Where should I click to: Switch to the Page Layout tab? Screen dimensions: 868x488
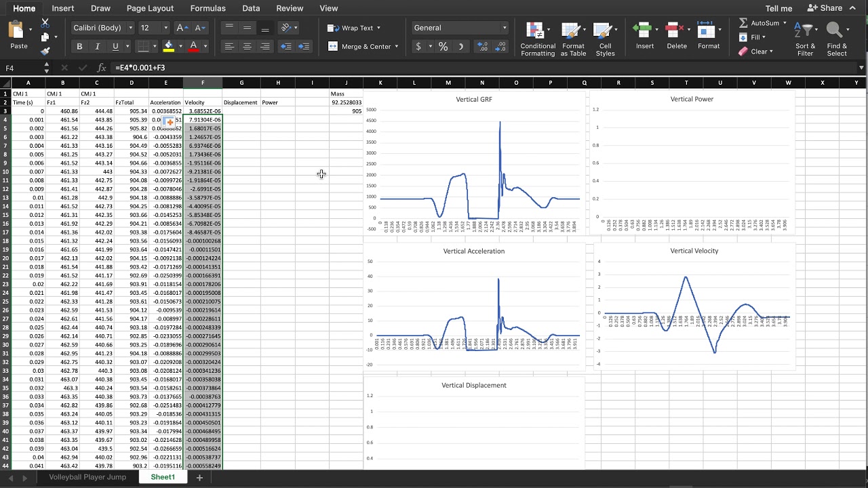click(x=150, y=8)
